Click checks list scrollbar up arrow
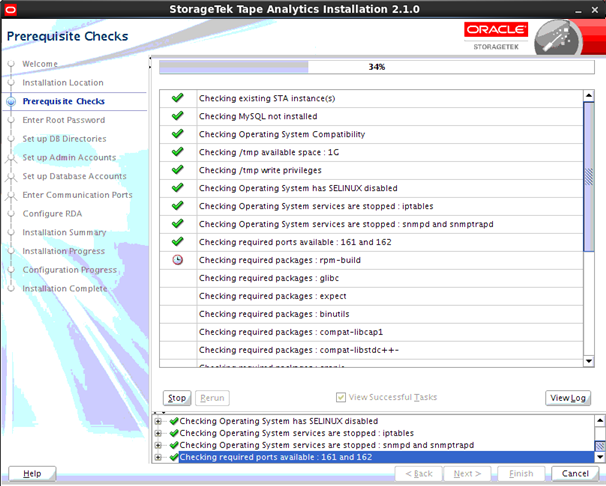 coord(589,95)
